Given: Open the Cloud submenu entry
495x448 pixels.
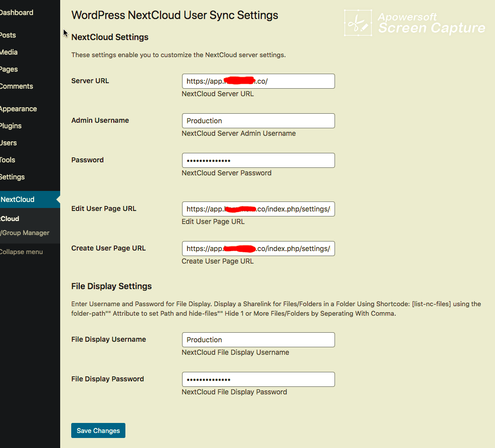Looking at the screenshot, I should click(x=10, y=218).
